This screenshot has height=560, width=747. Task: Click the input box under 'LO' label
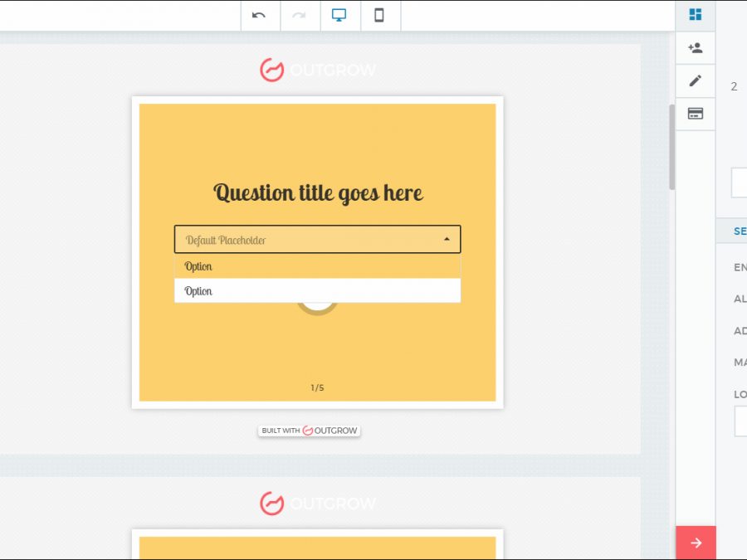[x=740, y=421]
